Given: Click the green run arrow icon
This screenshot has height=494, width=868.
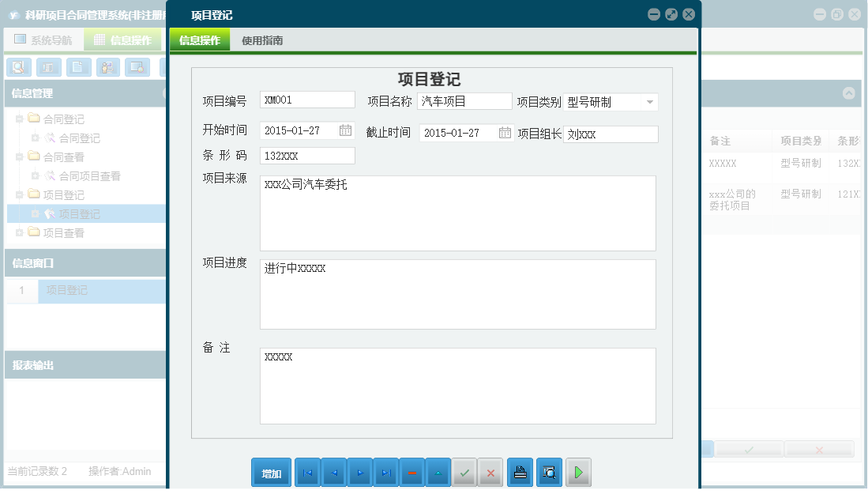Looking at the screenshot, I should (x=578, y=472).
